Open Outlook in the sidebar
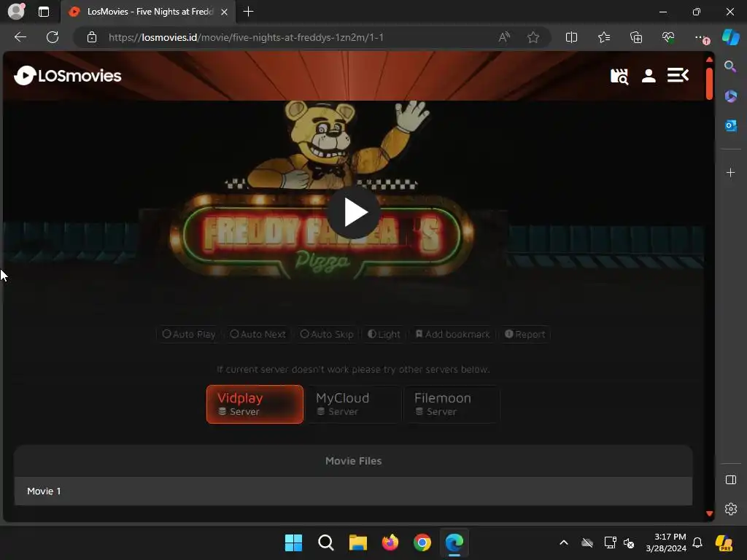Screen dimensions: 747x560 click(x=730, y=125)
